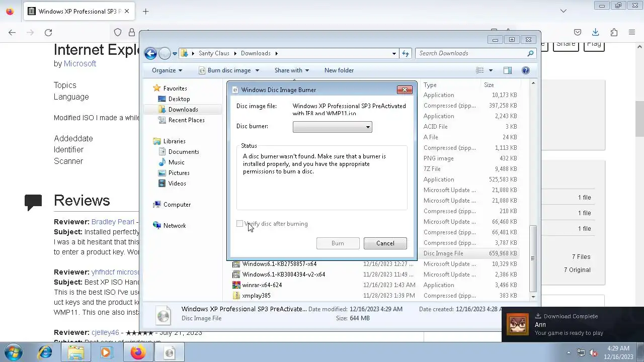Click the network tray icon
644x362 pixels.
point(581,353)
